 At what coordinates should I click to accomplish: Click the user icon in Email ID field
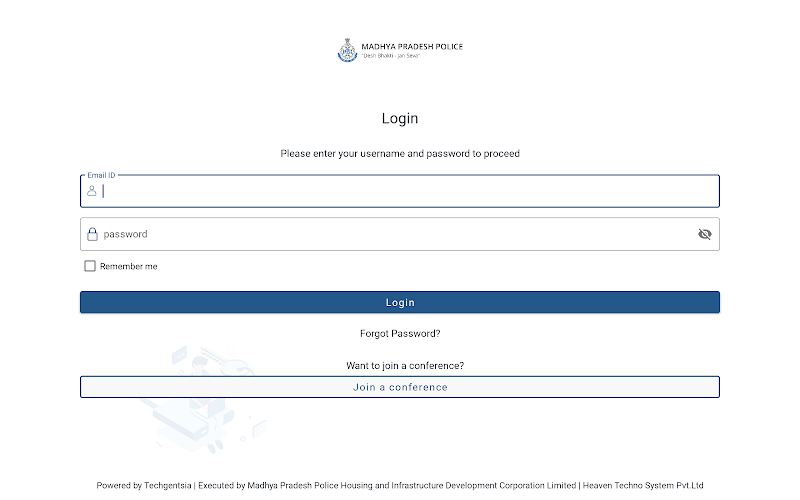coord(91,191)
